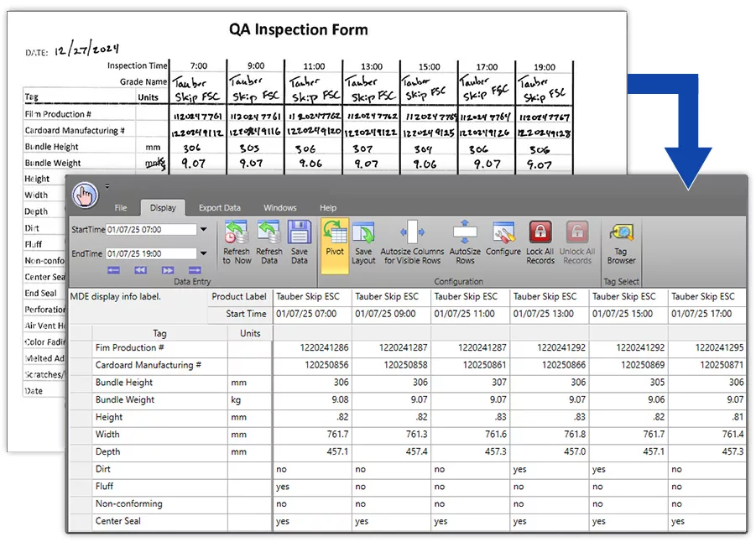The height and width of the screenshot is (542, 756).
Task: Click the Unlock All Records icon
Action: coord(577,243)
